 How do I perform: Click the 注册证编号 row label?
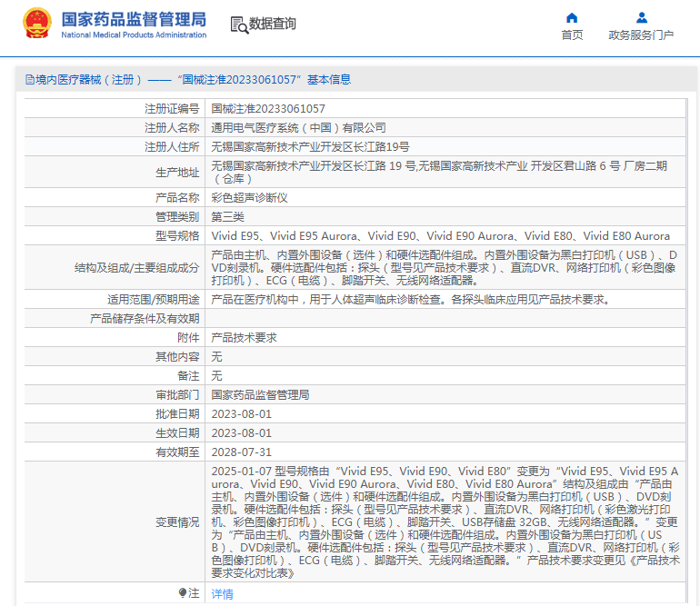172,108
